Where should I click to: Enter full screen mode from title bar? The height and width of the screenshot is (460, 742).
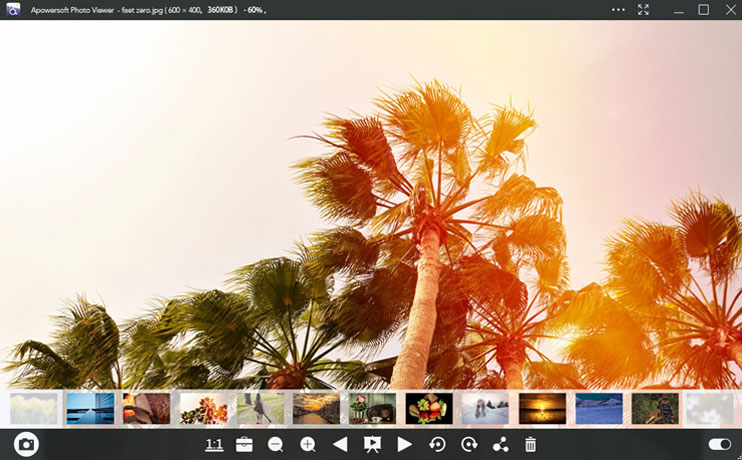(x=644, y=9)
